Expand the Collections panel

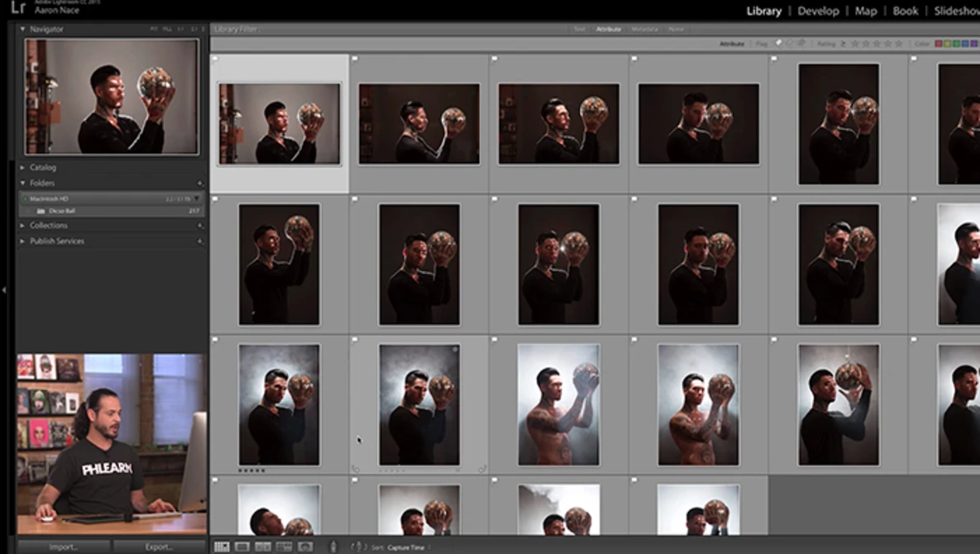[x=22, y=226]
